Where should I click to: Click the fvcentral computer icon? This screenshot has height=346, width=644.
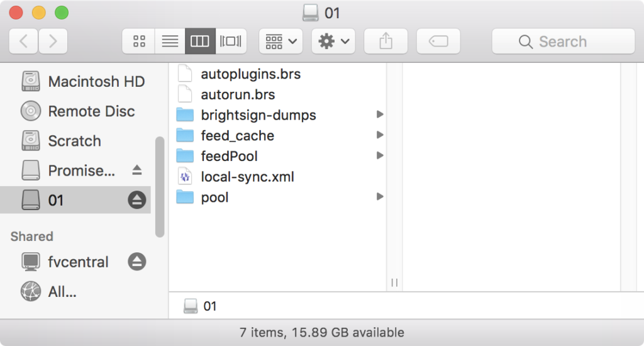click(x=31, y=262)
